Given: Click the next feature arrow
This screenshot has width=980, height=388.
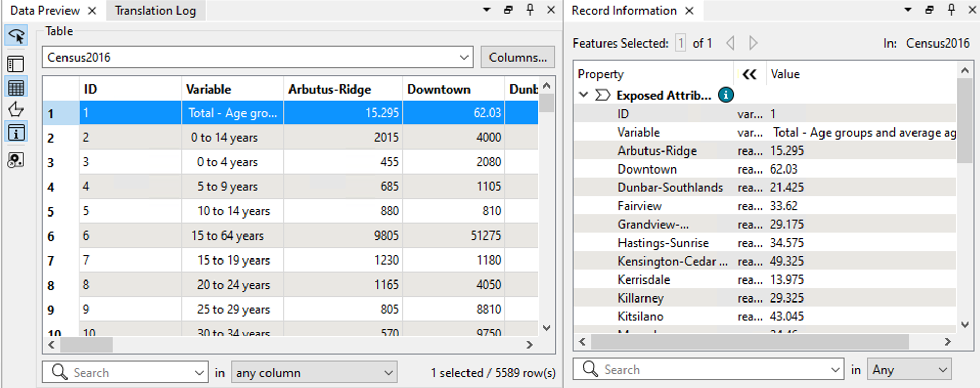Looking at the screenshot, I should (753, 43).
